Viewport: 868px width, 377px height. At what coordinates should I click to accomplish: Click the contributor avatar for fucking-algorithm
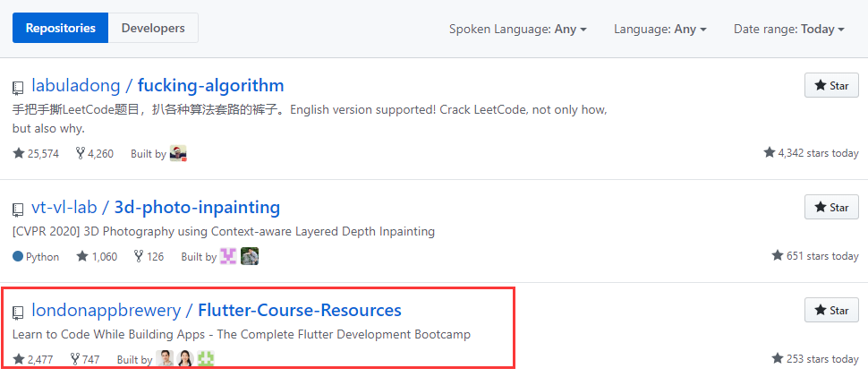coord(178,153)
